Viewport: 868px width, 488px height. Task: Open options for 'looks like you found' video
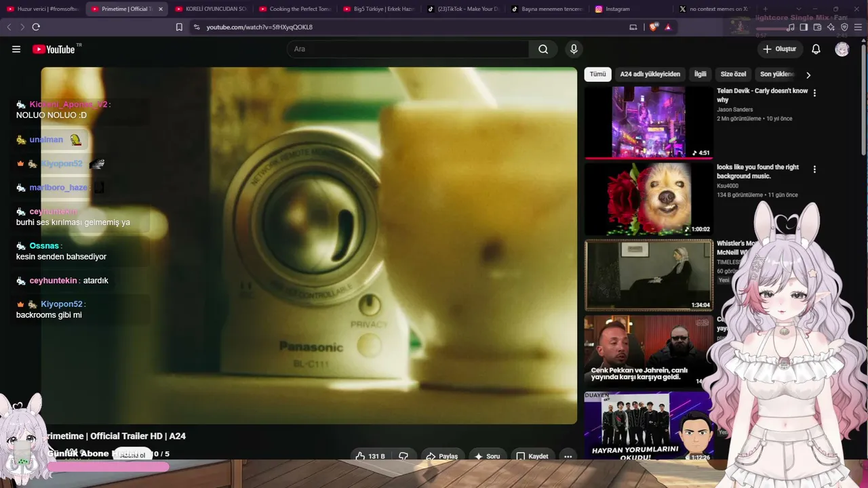[814, 169]
